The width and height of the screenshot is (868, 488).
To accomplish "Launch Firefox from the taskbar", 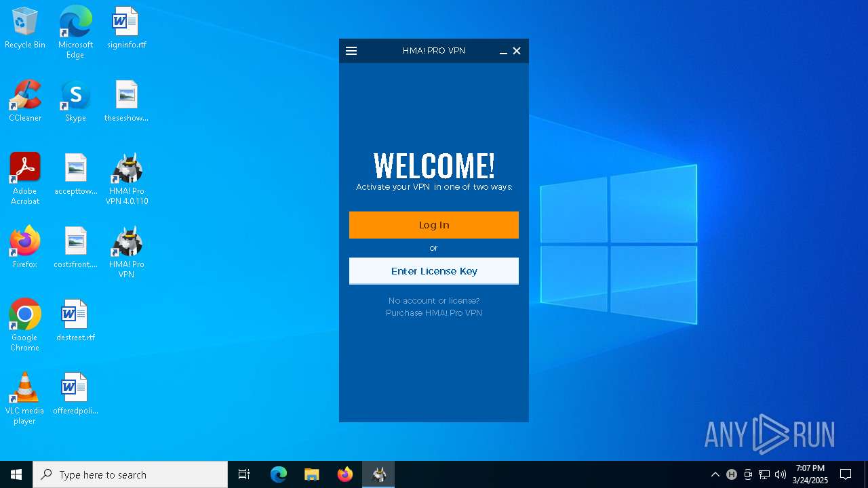I will click(x=345, y=474).
